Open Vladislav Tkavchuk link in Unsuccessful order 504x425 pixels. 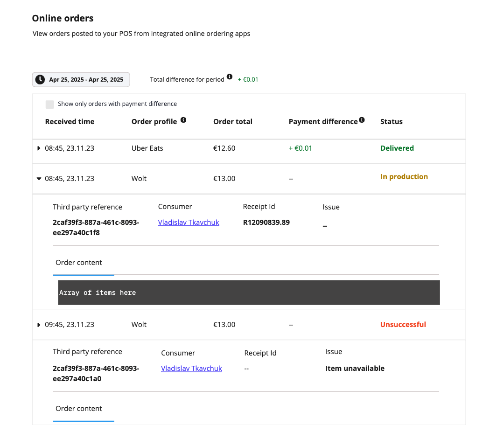coord(191,369)
